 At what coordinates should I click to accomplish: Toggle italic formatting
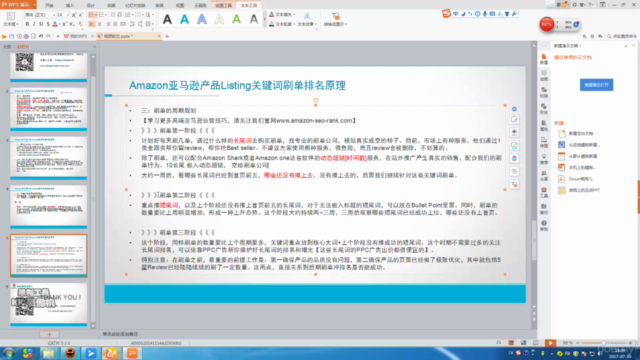[34, 24]
